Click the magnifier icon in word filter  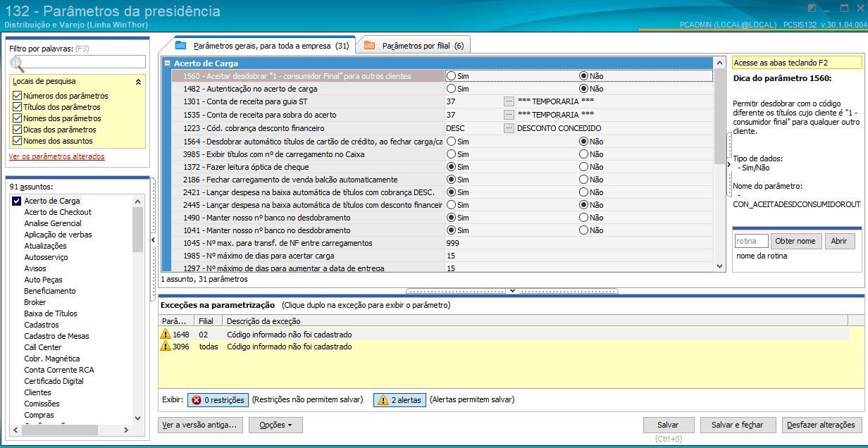[x=16, y=66]
